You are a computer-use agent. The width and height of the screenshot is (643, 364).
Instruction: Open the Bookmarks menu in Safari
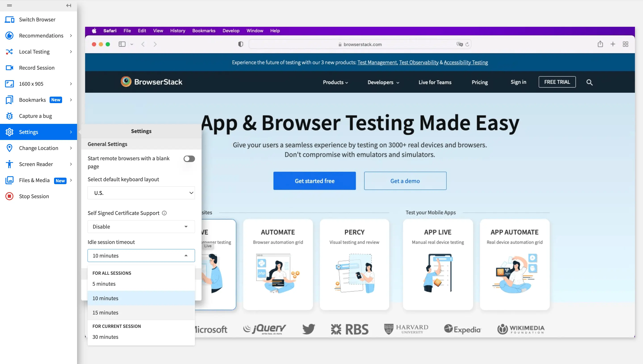(x=204, y=31)
